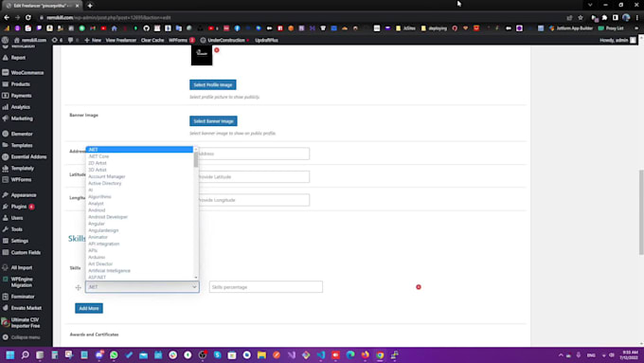Open the Forminator sidebar item
The image size is (644, 363).
(23, 297)
